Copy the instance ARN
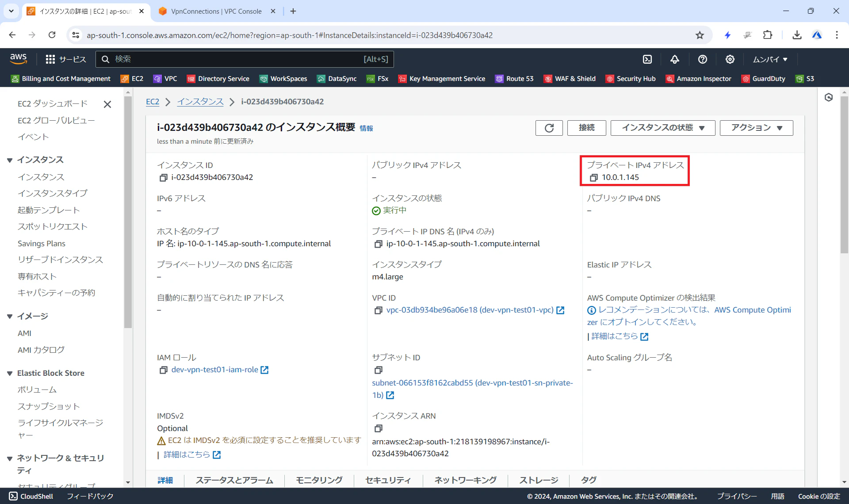The image size is (849, 504). click(378, 428)
